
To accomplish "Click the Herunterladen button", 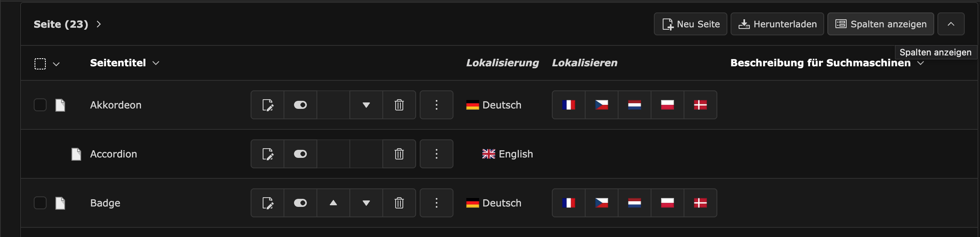I will pyautogui.click(x=777, y=24).
